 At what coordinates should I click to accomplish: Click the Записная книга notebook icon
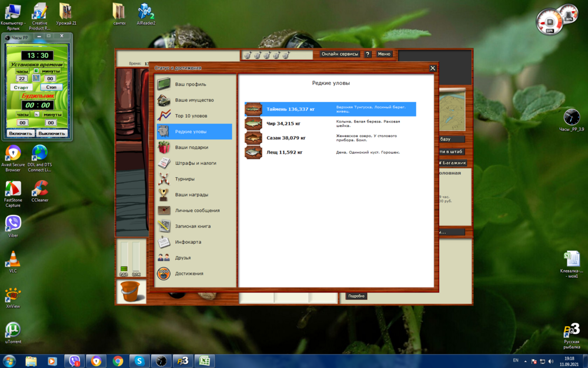pyautogui.click(x=164, y=226)
